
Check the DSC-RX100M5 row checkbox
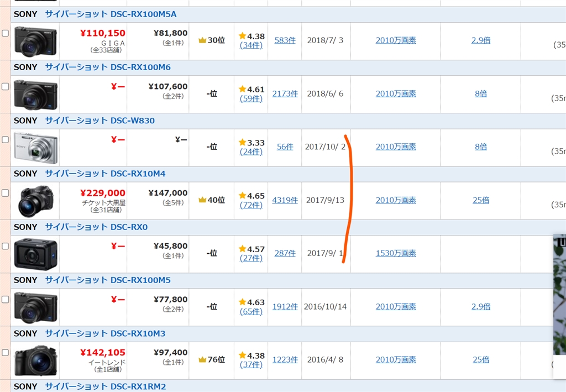pos(6,300)
